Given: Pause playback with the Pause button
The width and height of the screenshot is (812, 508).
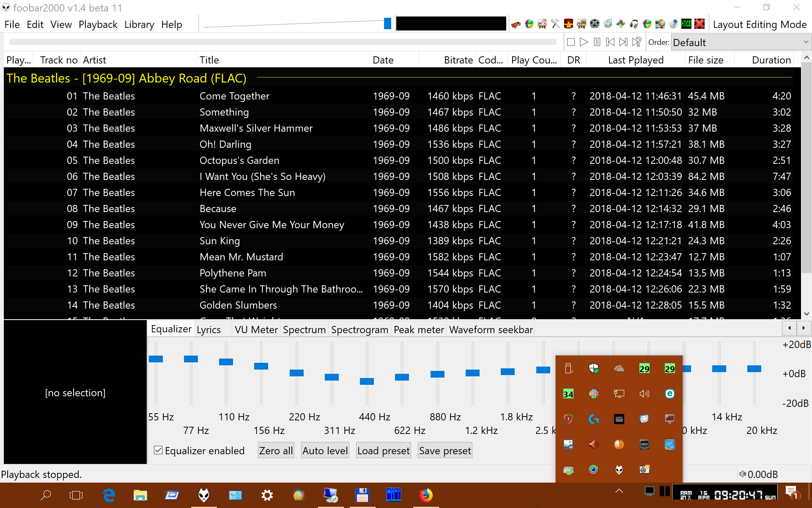Looking at the screenshot, I should [x=597, y=42].
